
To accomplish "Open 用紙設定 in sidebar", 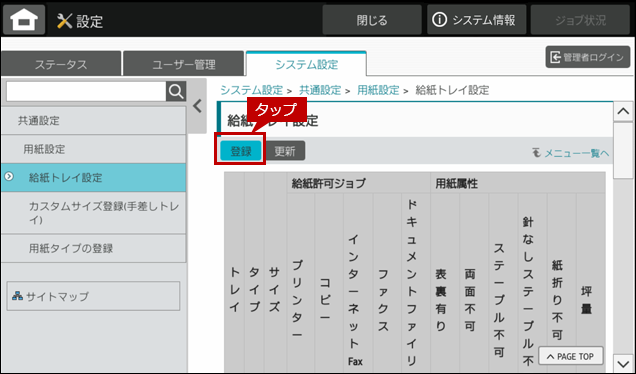I will point(94,149).
